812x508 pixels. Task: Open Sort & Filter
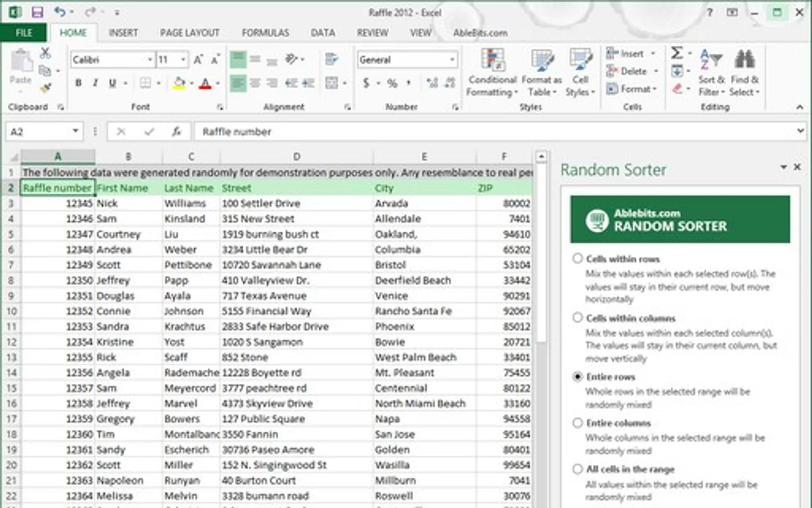click(711, 72)
